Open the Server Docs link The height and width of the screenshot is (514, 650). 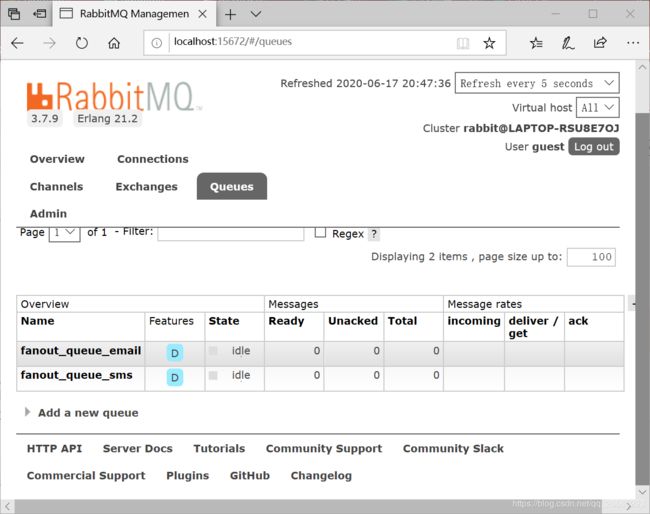[138, 449]
